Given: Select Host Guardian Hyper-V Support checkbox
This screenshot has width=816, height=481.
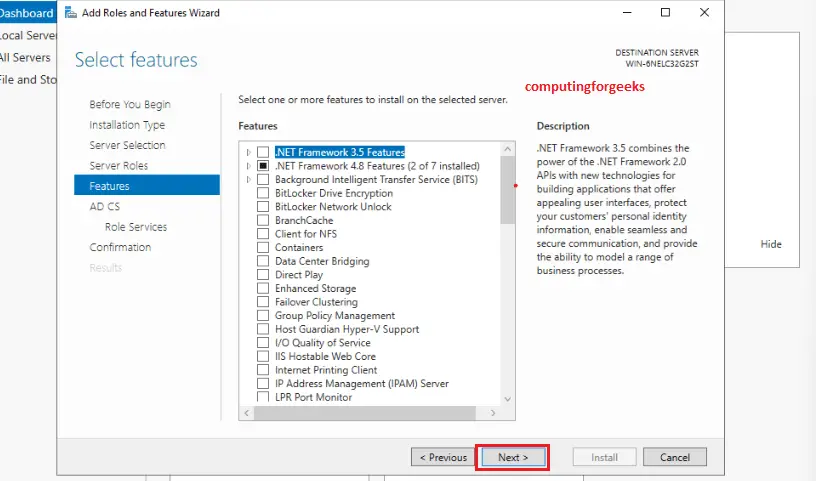Looking at the screenshot, I should pyautogui.click(x=263, y=328).
